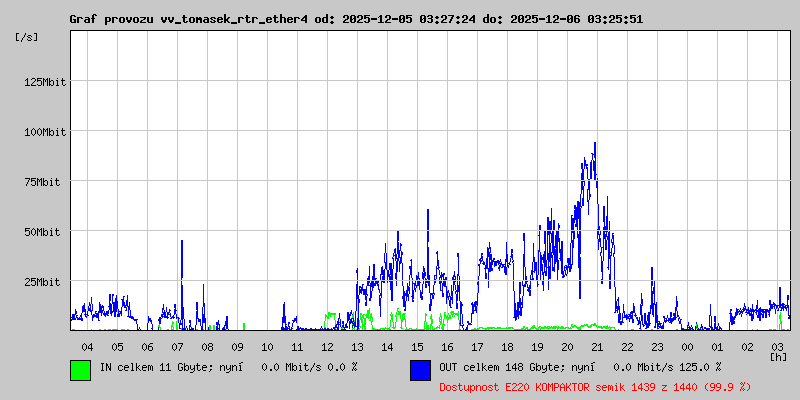Viewport: 800px width, 400px height.
Task: Select the graph title 'Graf provozu vv_tomasek_rtr_ether4'
Action: [x=189, y=19]
